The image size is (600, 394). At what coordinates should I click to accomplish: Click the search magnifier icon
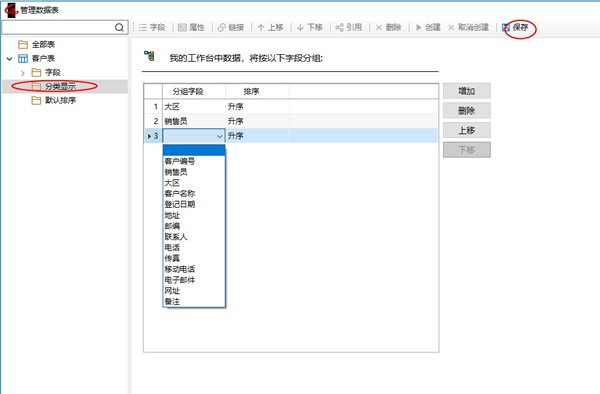[119, 27]
